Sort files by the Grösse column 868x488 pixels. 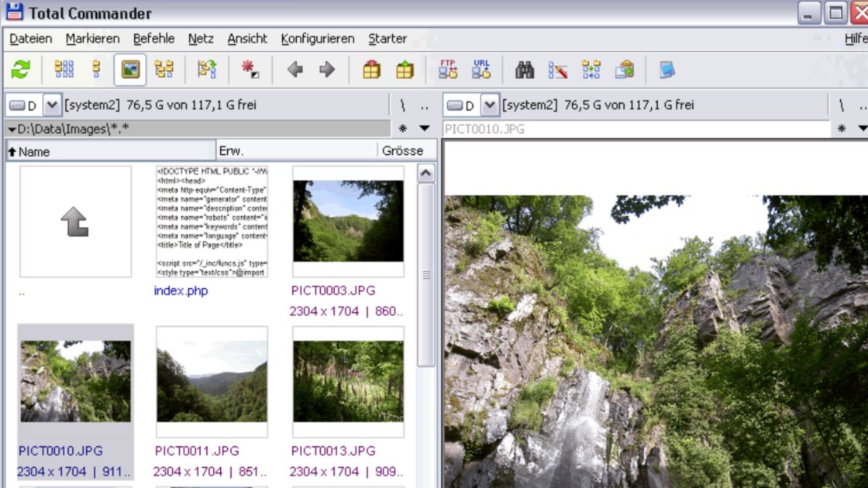pos(404,151)
